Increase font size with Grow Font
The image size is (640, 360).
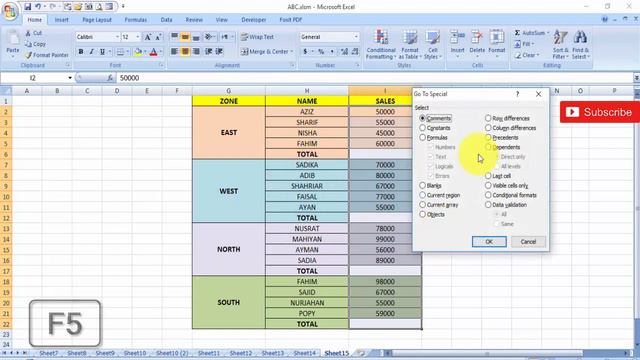(148, 37)
